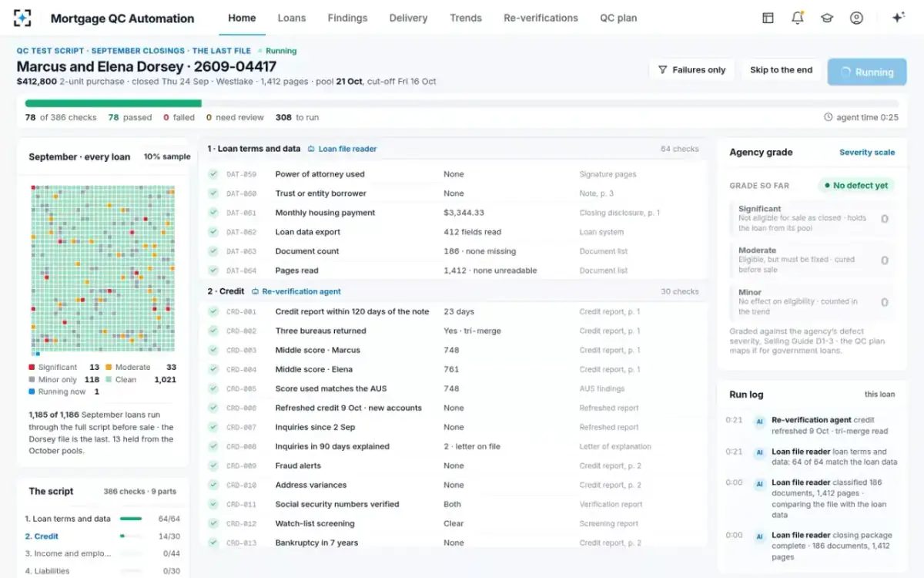Click the Minor grade card
The image size is (924, 578).
click(x=812, y=301)
